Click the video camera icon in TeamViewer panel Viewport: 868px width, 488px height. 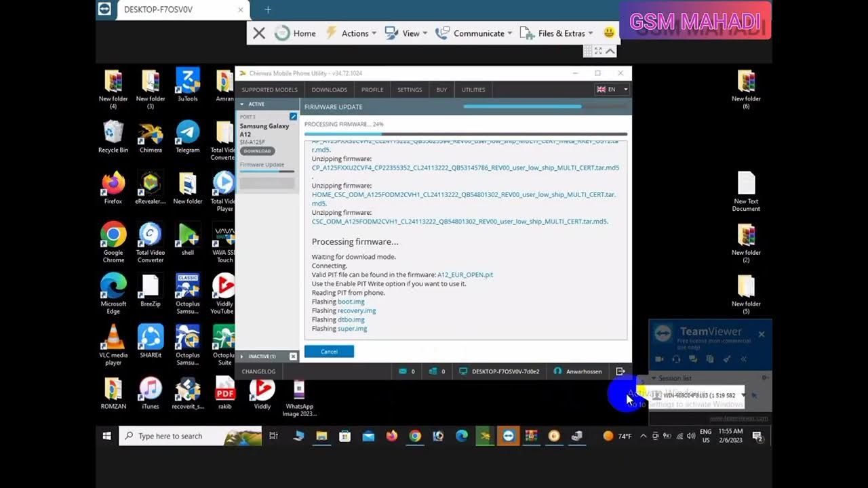point(659,359)
